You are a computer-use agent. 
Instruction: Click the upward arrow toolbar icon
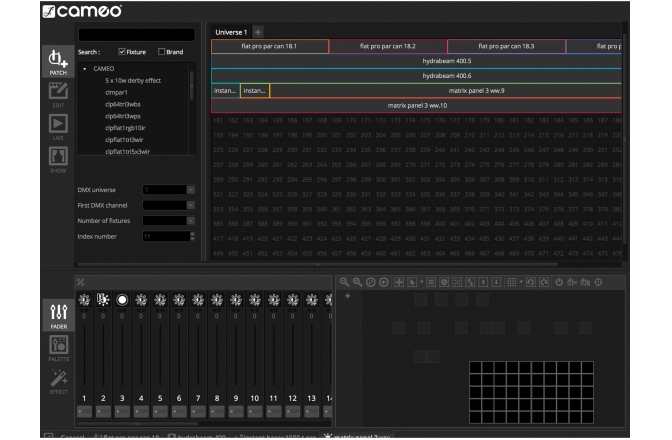coord(483,282)
